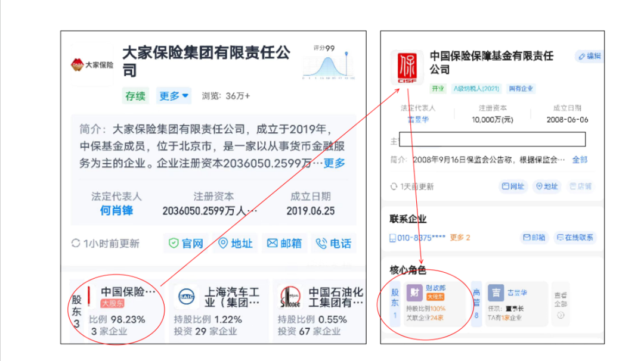The width and height of the screenshot is (644, 361).
Task: Expand full intro via 全部 link
Action: [x=580, y=160]
